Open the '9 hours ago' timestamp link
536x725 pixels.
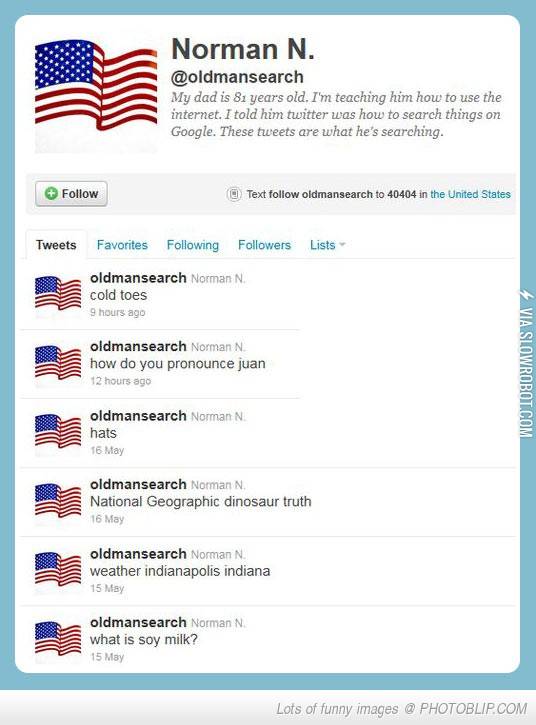(x=117, y=313)
